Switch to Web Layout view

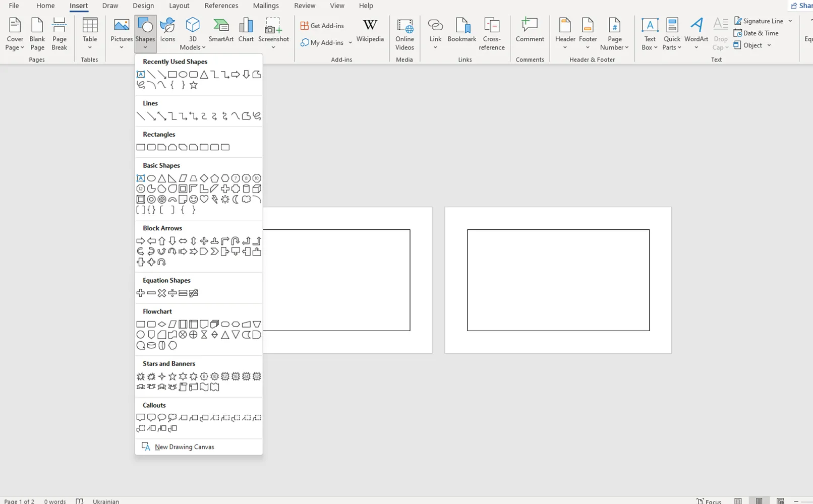[x=780, y=501]
